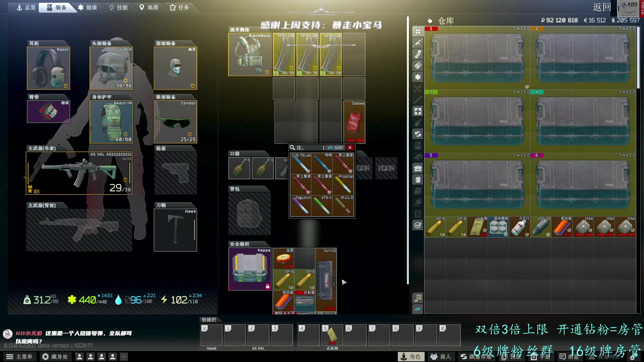Select the 固体燃料 solid fuel item in stash
Viewport: 644px width, 362px height.
[x=499, y=227]
